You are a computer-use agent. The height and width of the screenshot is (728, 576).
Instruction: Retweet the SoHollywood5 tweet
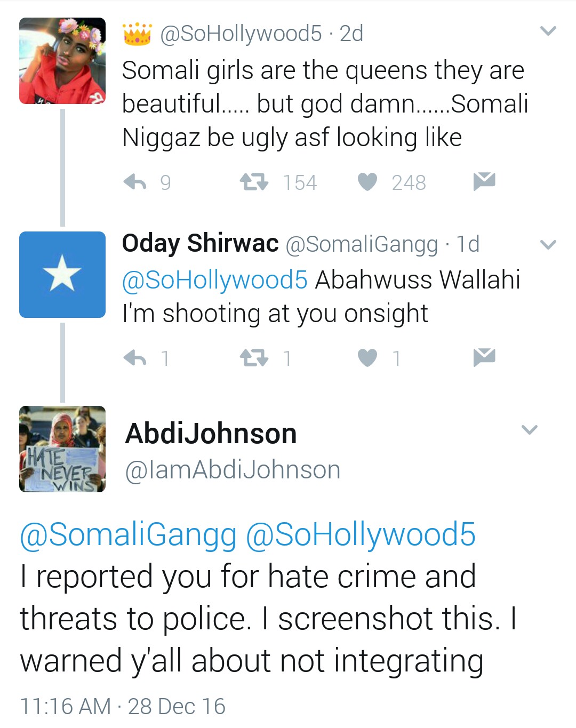tap(254, 182)
